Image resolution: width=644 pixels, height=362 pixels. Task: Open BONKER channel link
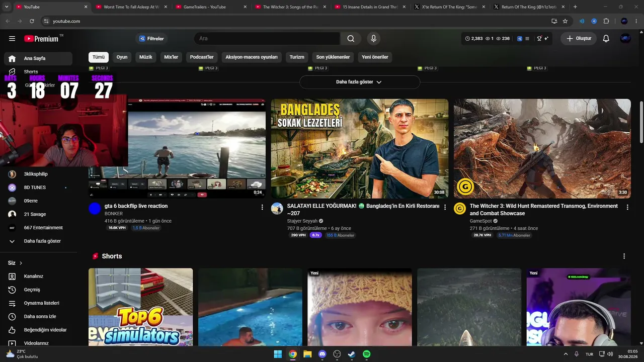(x=114, y=214)
